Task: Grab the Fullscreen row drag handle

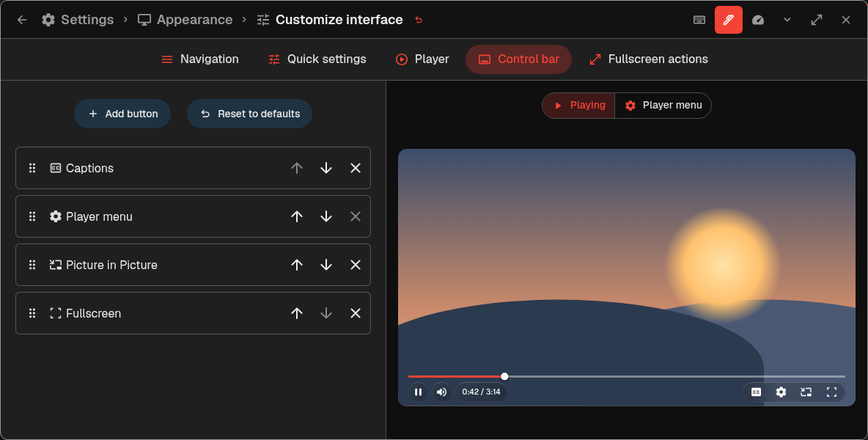Action: pos(32,313)
